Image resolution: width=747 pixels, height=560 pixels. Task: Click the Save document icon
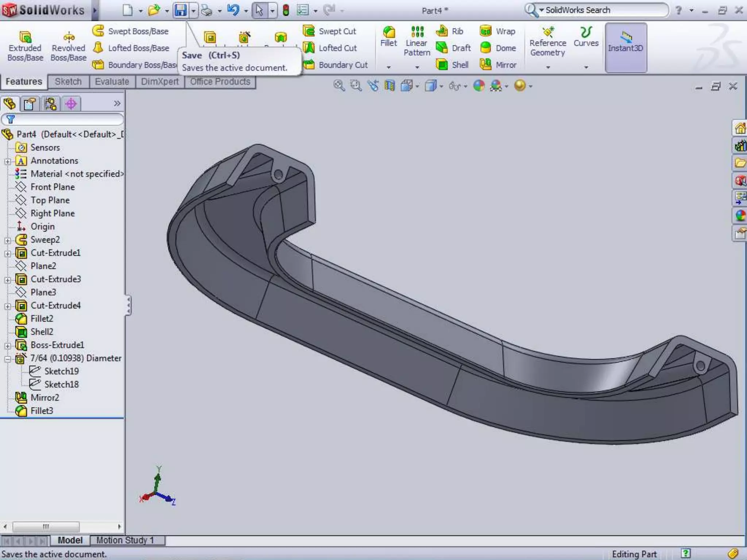point(181,10)
